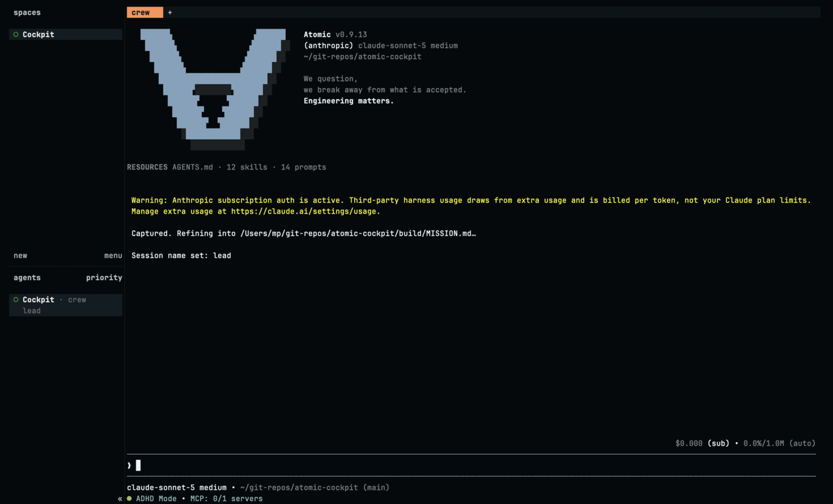
Task: Click the '$0.000 (sub)' cost indicator
Action: click(702, 443)
